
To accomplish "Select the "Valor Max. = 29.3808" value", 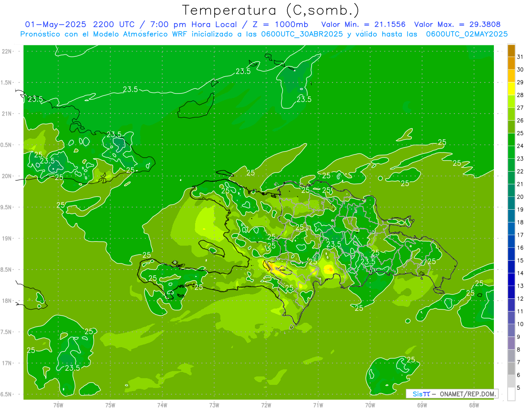I will (x=458, y=24).
